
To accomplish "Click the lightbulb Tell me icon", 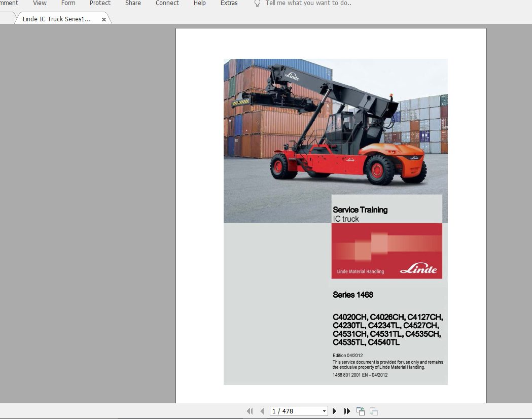I will click(257, 3).
